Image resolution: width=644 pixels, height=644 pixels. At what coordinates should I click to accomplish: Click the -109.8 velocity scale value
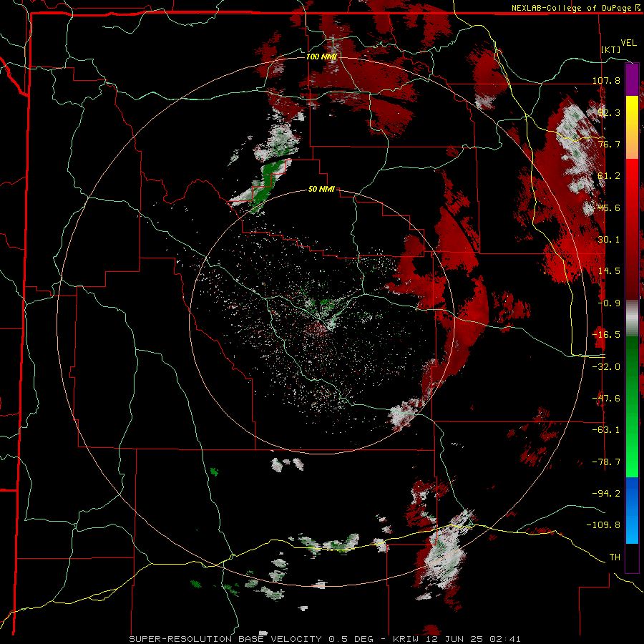point(604,525)
